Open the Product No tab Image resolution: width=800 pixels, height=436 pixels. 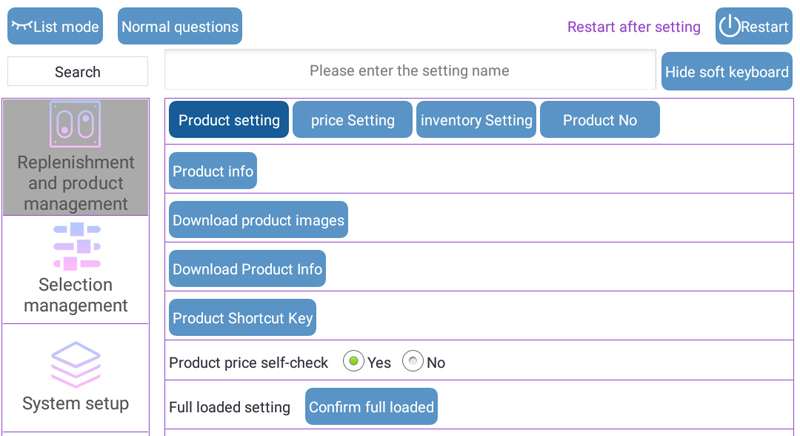[599, 120]
